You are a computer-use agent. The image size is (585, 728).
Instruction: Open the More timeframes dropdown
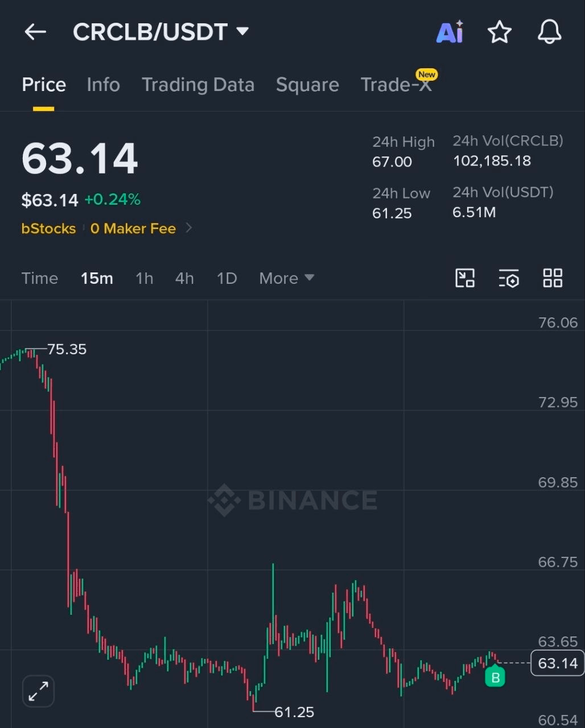point(287,278)
